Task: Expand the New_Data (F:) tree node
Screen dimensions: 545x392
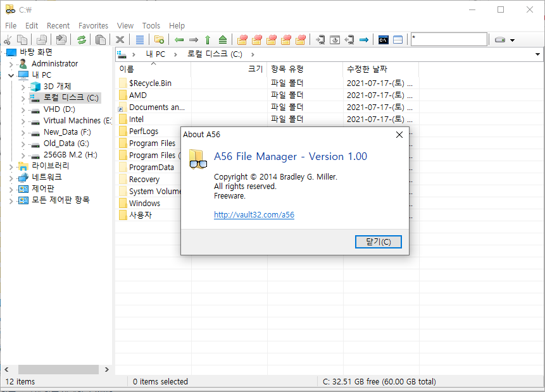Action: coord(23,133)
